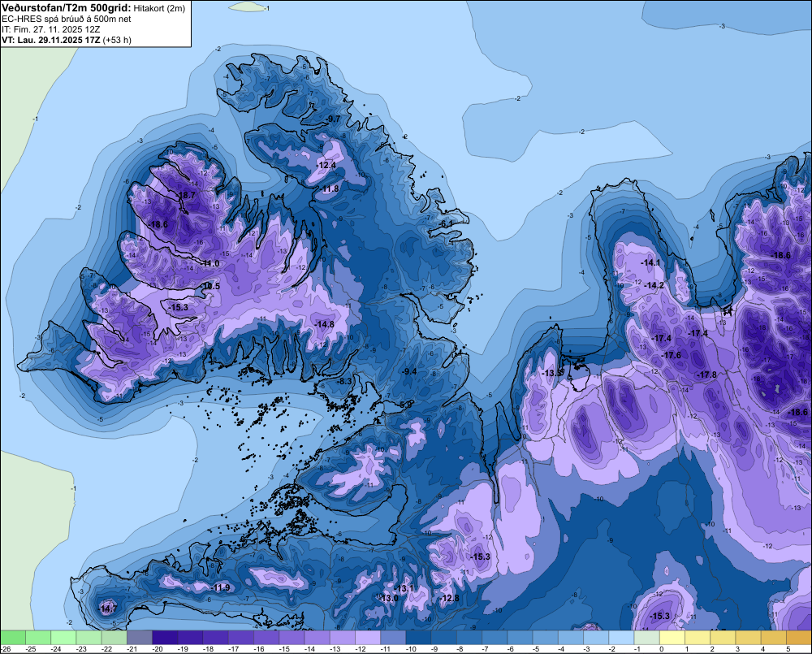Click the -14.7 temperature value on the peninsula tip
Screen dimensions: 812x654
pyautogui.click(x=108, y=609)
